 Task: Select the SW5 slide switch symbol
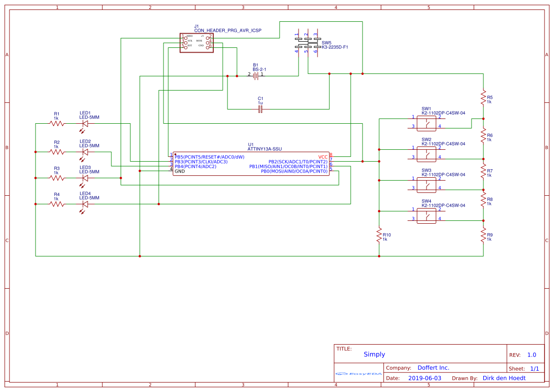tap(308, 43)
